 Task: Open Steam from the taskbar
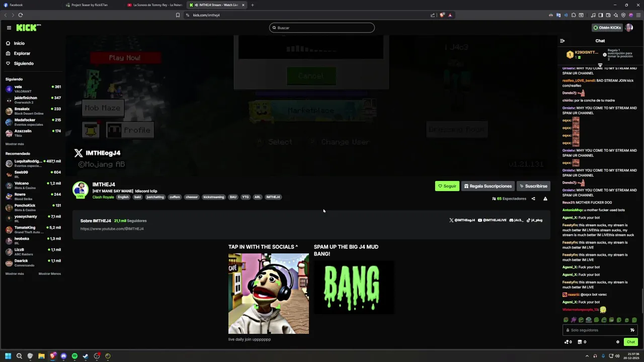coord(86,356)
